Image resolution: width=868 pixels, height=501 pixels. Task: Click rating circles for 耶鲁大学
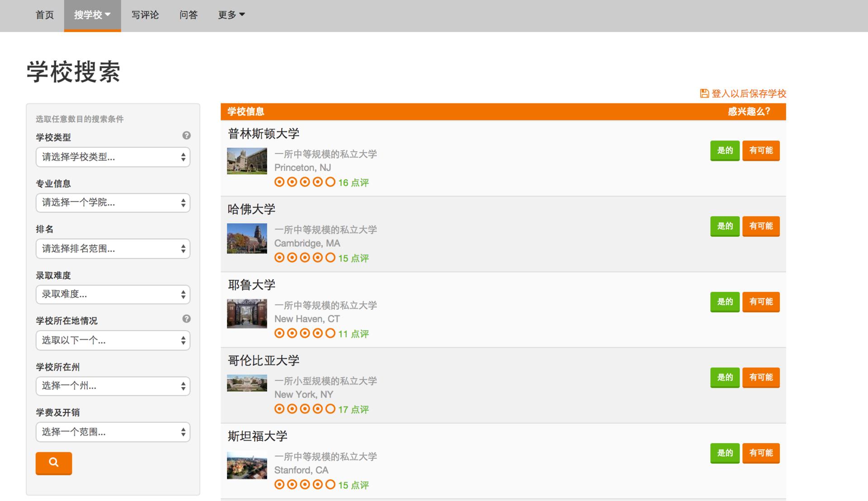point(305,333)
